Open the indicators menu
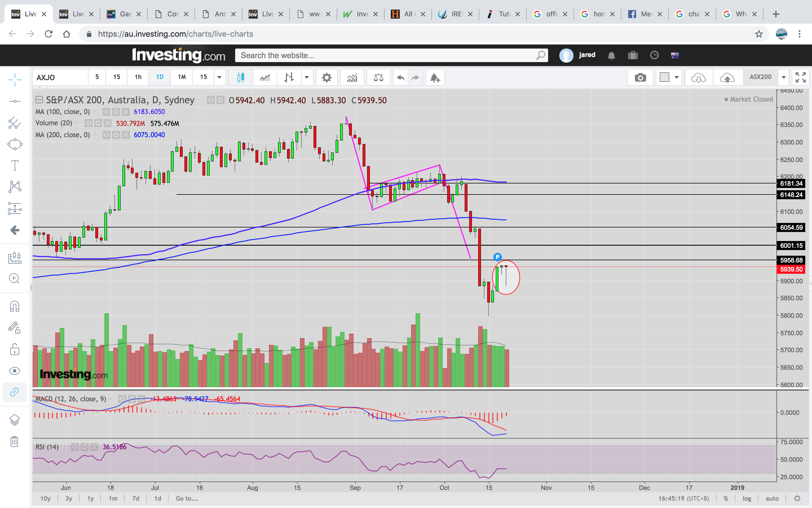Image resolution: width=812 pixels, height=508 pixels. (x=352, y=78)
